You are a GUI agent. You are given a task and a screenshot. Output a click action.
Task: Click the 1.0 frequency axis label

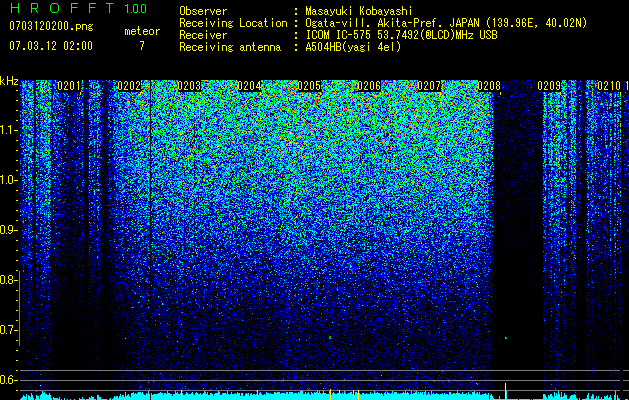click(7, 180)
